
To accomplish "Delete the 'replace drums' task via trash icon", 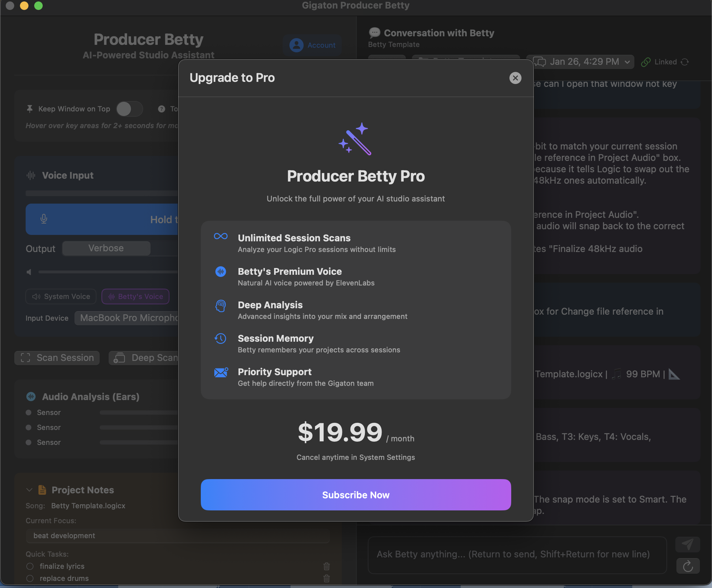I will point(326,578).
